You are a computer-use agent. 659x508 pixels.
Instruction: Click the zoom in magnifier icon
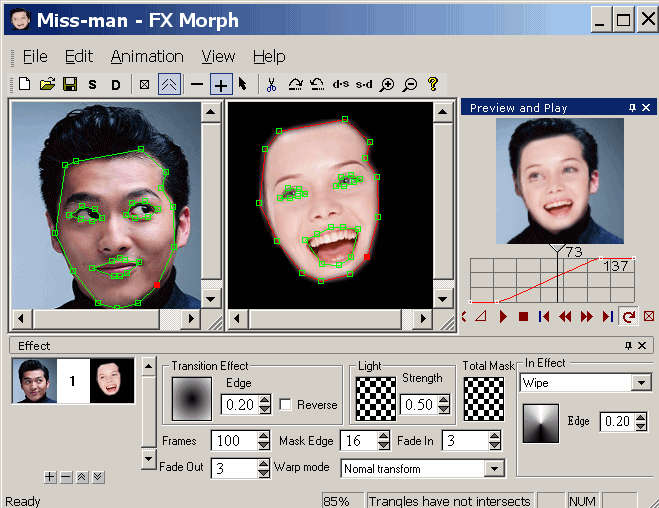tap(387, 84)
